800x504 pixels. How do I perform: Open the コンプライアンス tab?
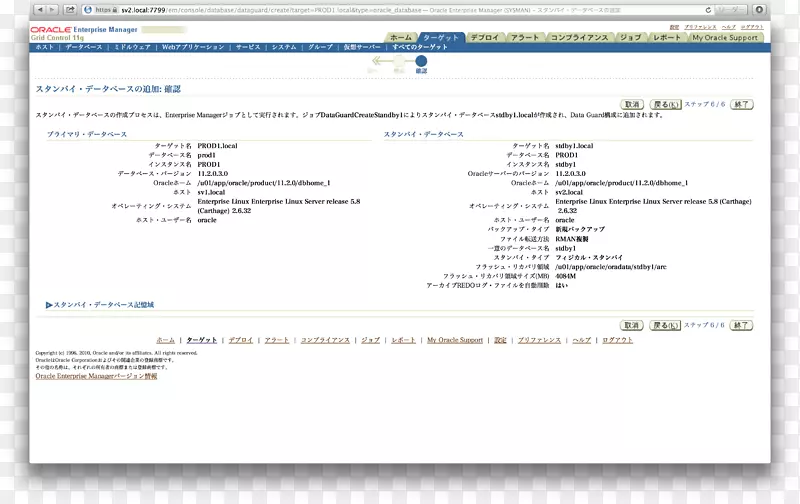pos(578,37)
